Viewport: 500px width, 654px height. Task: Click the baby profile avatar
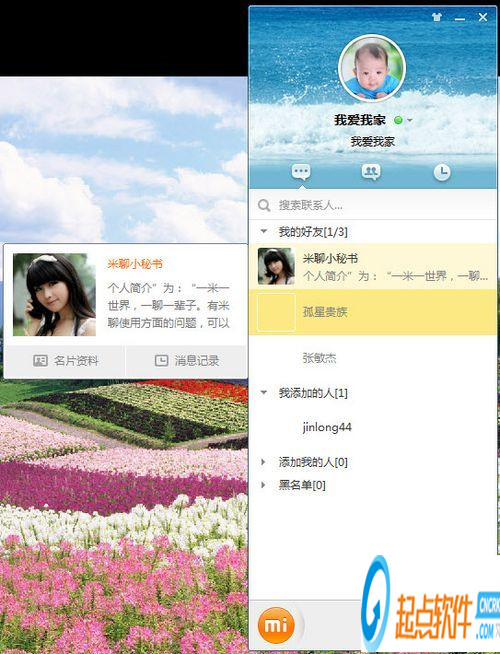372,68
